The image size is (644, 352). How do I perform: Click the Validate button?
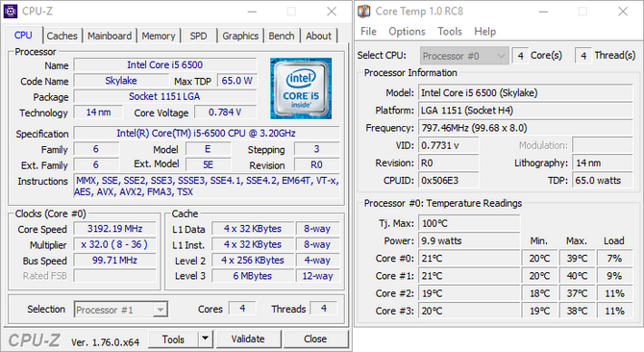click(248, 339)
